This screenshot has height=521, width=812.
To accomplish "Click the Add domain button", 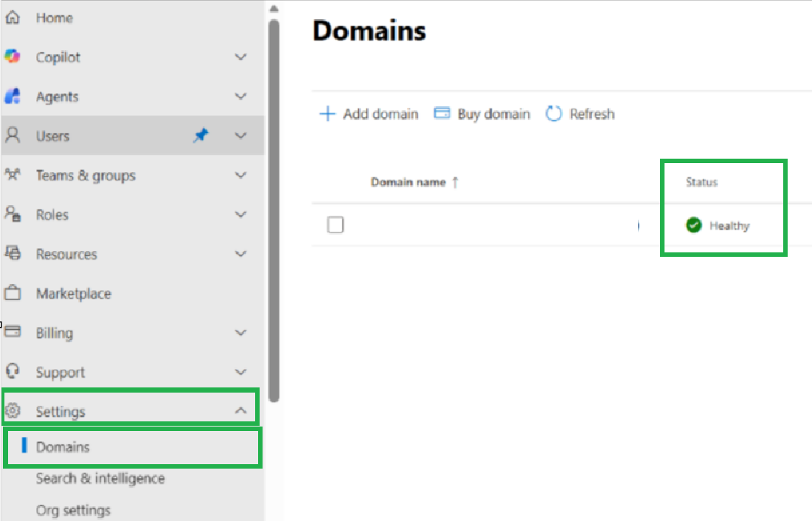I will (x=369, y=114).
